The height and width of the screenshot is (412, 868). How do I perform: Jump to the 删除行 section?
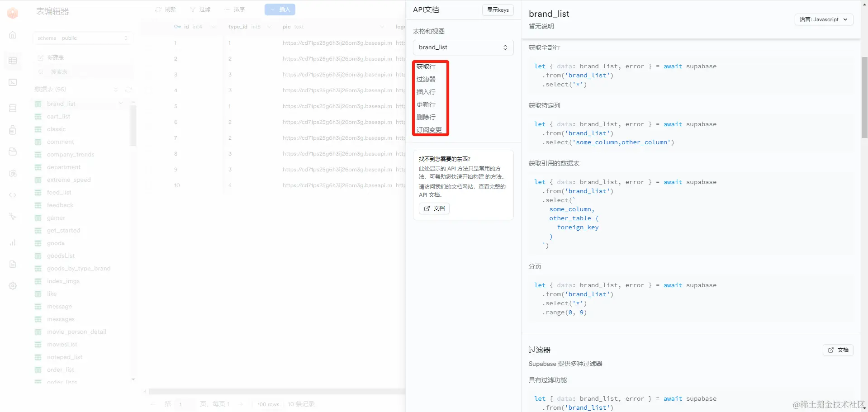coord(426,117)
